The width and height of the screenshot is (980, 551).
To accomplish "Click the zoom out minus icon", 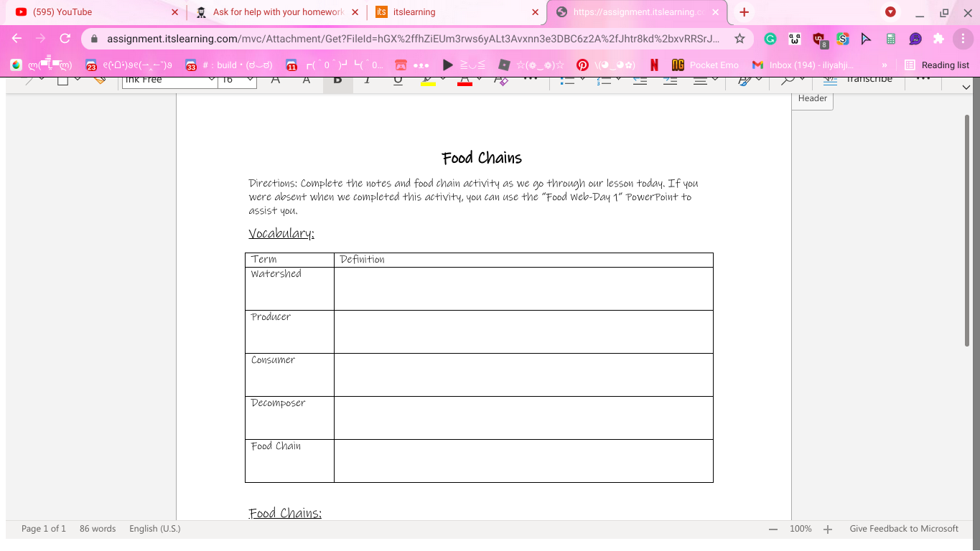I will tap(773, 529).
